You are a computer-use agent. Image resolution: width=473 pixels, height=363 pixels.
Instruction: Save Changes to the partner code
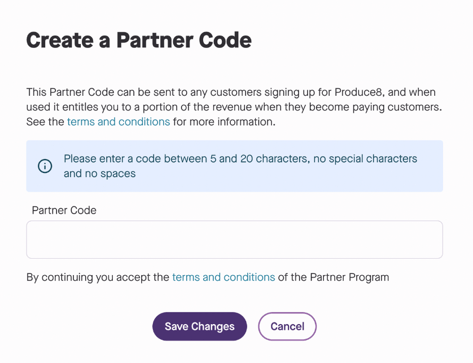200,326
